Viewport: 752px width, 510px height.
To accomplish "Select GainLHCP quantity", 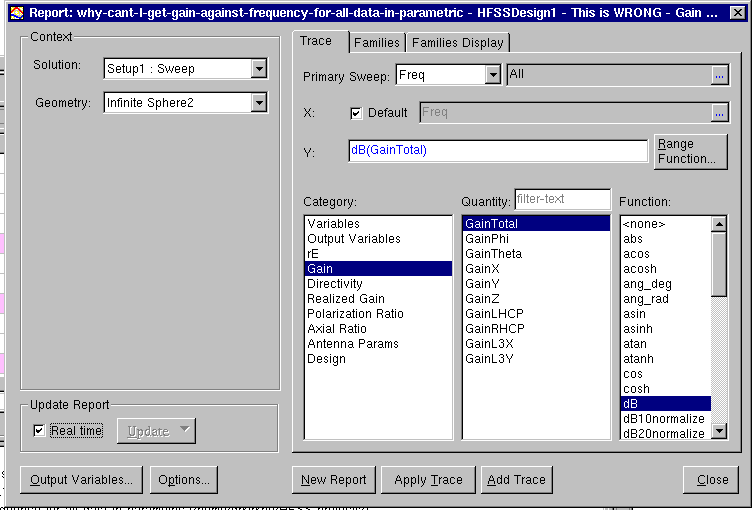I will point(536,313).
